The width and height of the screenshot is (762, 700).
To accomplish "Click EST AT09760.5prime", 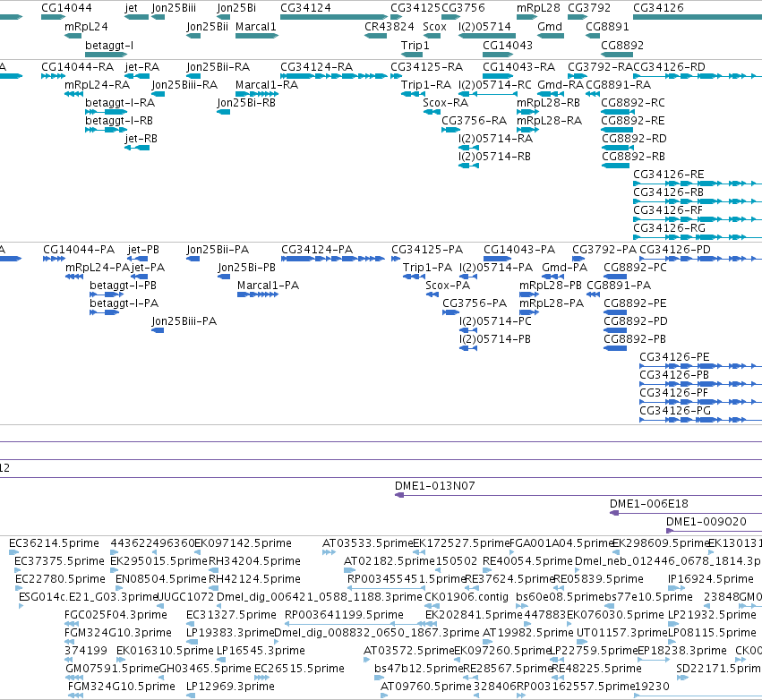I will point(384,696).
